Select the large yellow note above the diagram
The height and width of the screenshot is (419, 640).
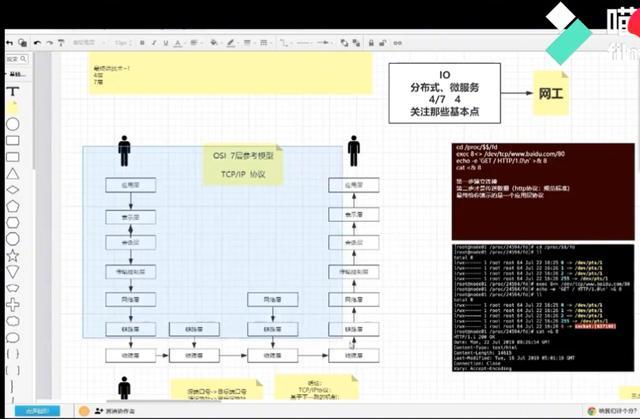pos(231,73)
